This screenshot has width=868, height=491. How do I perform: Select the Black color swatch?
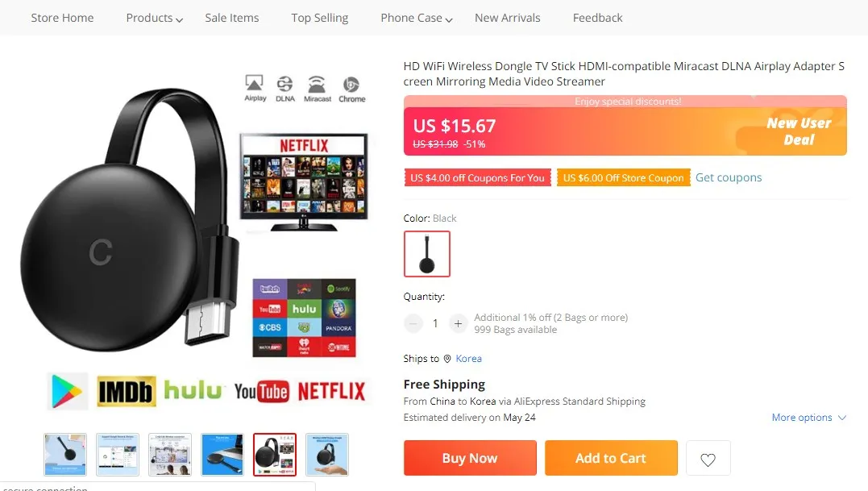pyautogui.click(x=427, y=253)
